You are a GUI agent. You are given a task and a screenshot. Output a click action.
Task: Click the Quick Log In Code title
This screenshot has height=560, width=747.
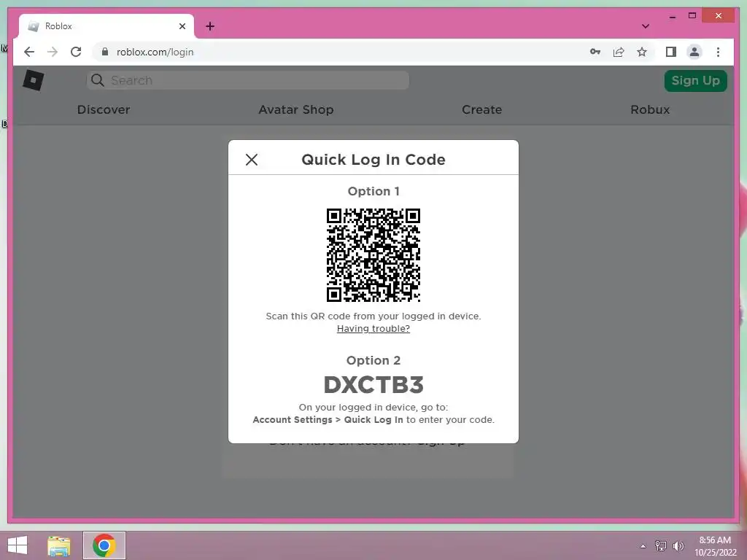pos(373,160)
